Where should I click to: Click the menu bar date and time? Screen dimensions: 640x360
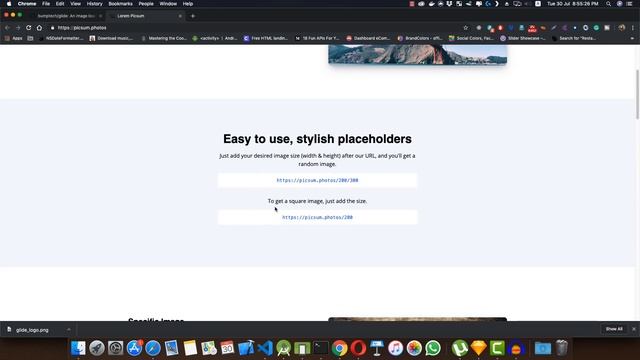click(573, 4)
